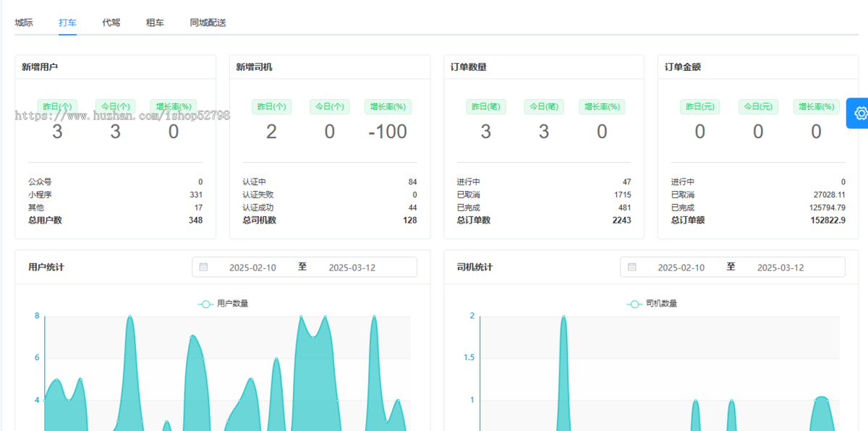Click the -100 growth rate figure
Image resolution: width=868 pixels, height=431 pixels.
(388, 132)
